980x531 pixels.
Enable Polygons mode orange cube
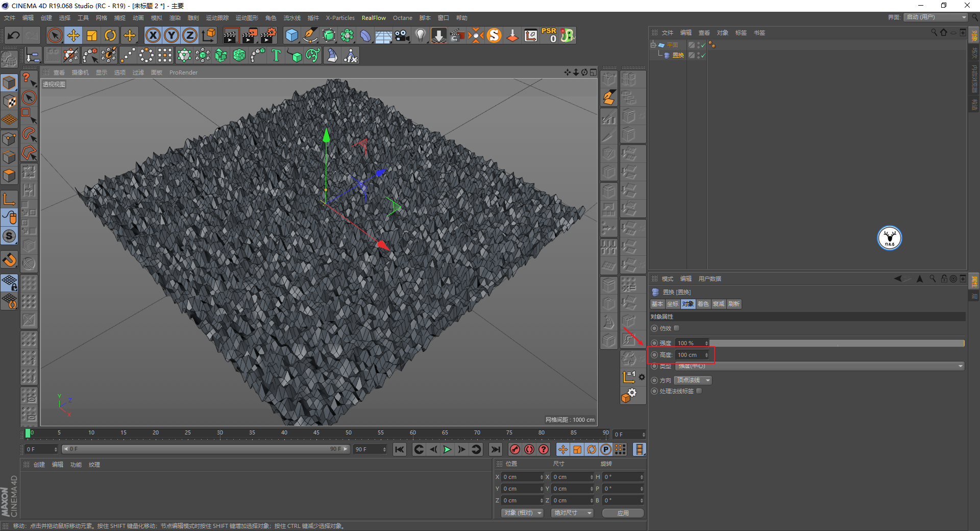tap(9, 176)
